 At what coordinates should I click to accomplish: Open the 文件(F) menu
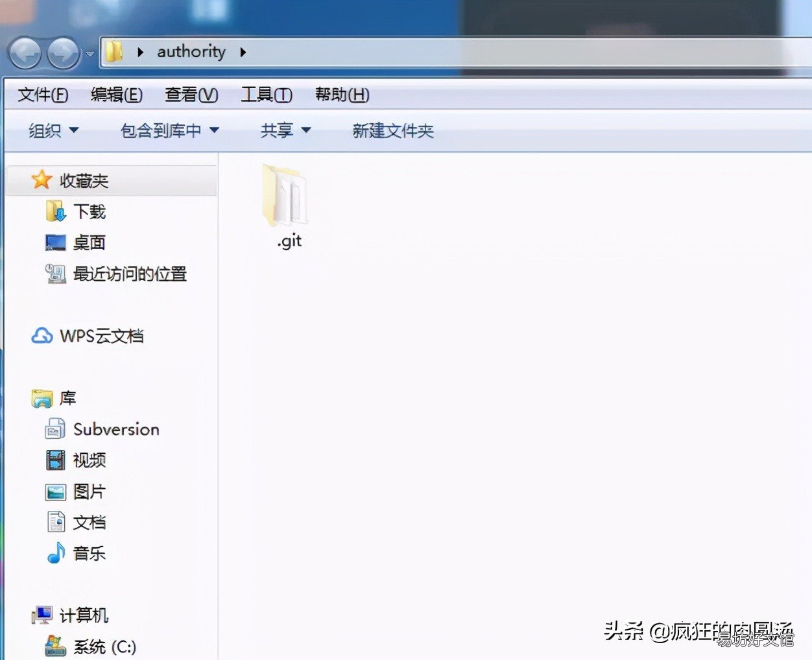(43, 95)
